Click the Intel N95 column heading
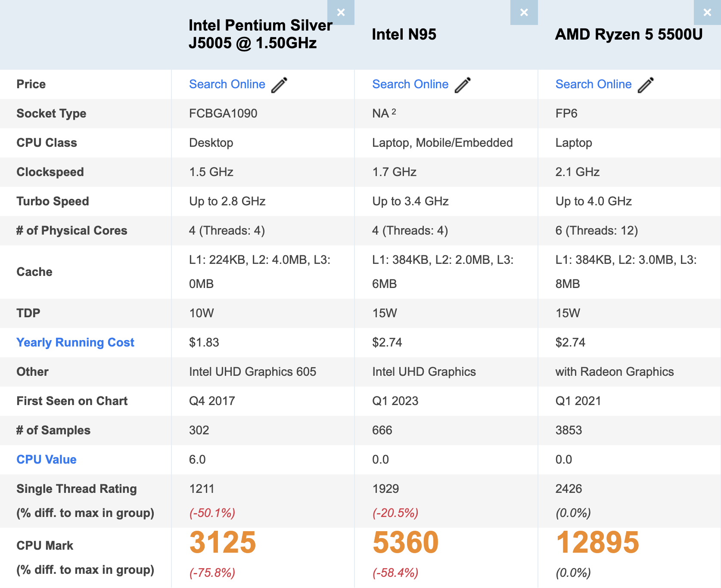The width and height of the screenshot is (721, 588). pyautogui.click(x=404, y=34)
